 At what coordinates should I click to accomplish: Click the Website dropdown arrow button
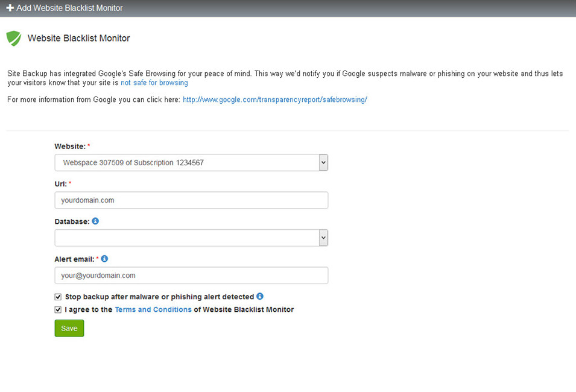pos(323,163)
